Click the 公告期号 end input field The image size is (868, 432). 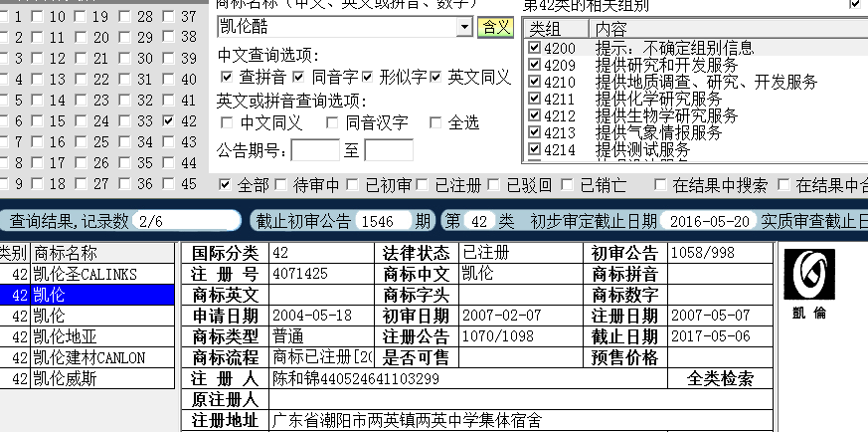pyautogui.click(x=389, y=150)
